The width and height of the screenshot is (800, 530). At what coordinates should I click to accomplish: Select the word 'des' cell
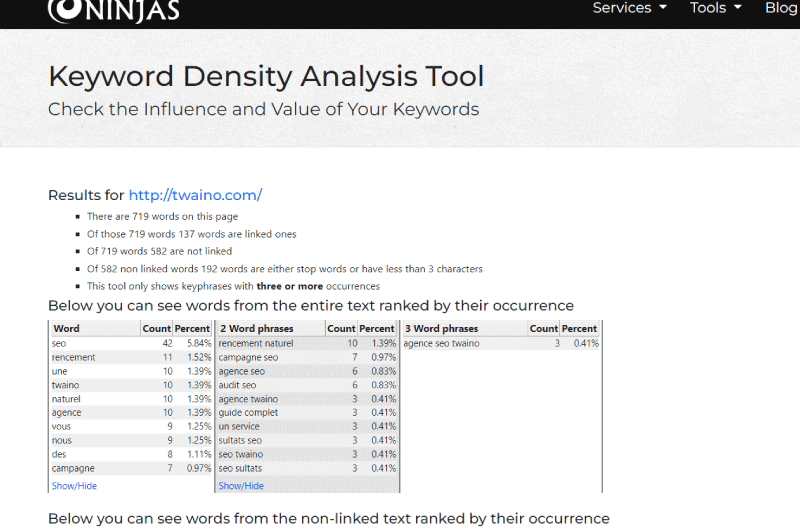tap(59, 454)
